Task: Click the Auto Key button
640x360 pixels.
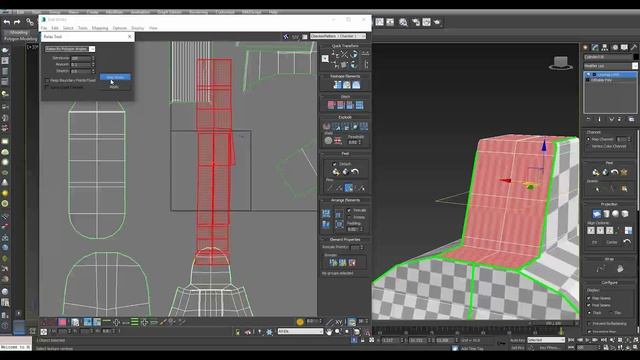Action: tap(517, 340)
